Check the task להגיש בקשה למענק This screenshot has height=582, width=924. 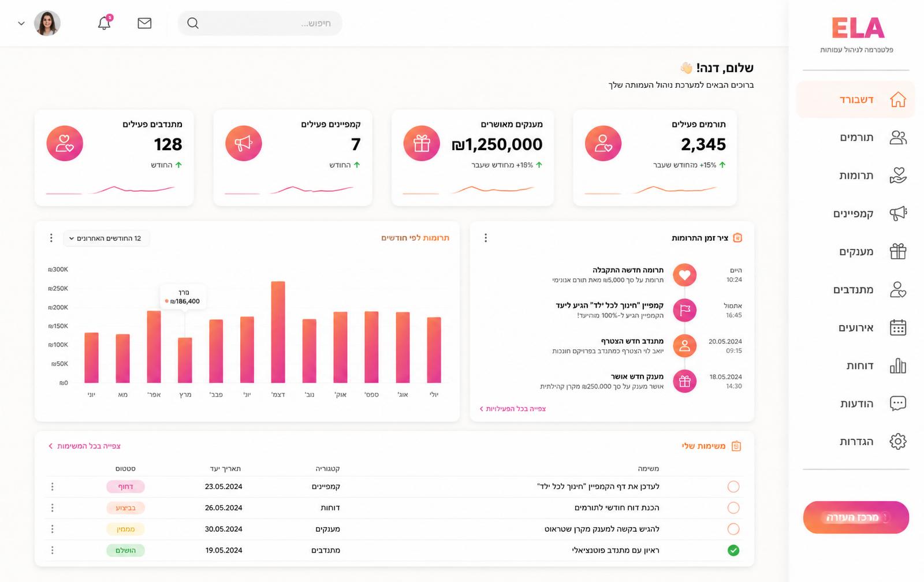click(733, 529)
